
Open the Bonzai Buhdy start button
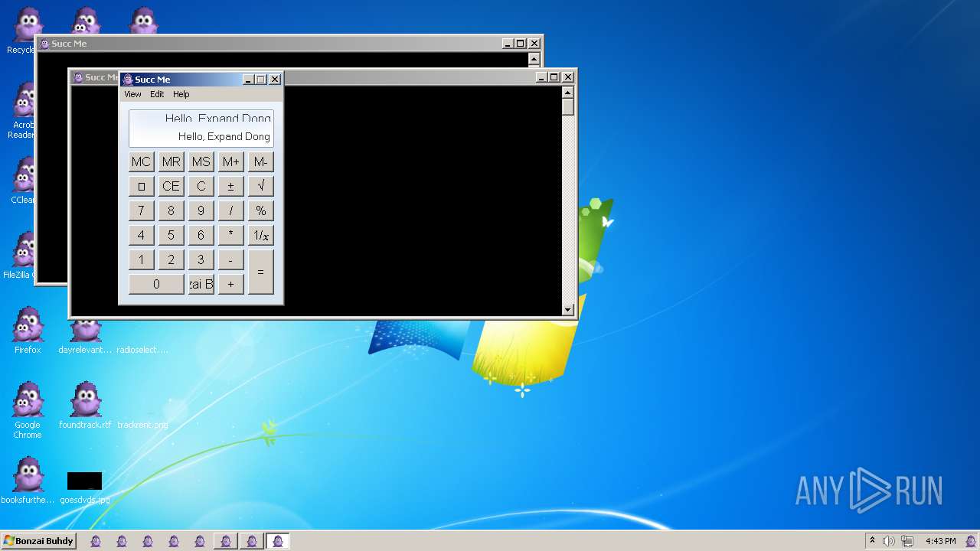click(x=38, y=541)
